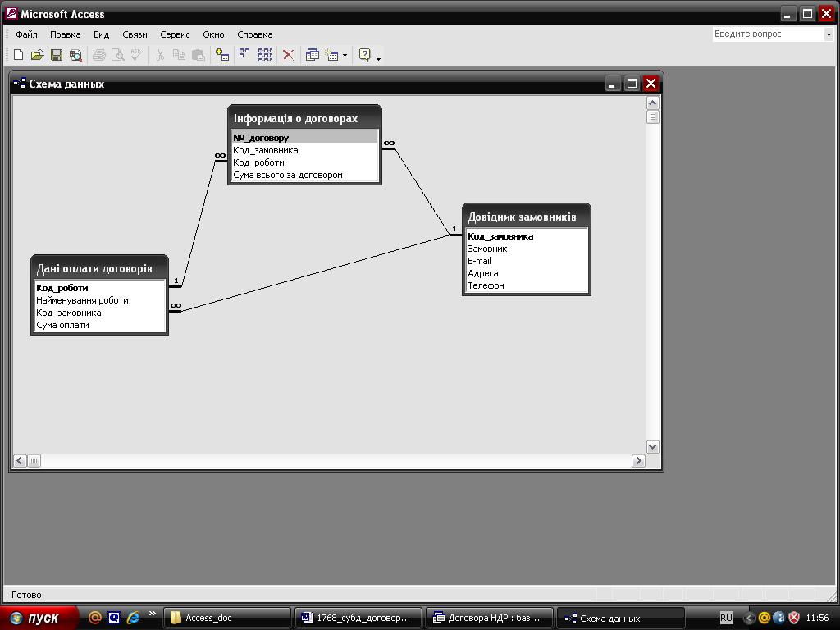The image size is (840, 630).
Task: Open the Связи menu
Action: [135, 34]
